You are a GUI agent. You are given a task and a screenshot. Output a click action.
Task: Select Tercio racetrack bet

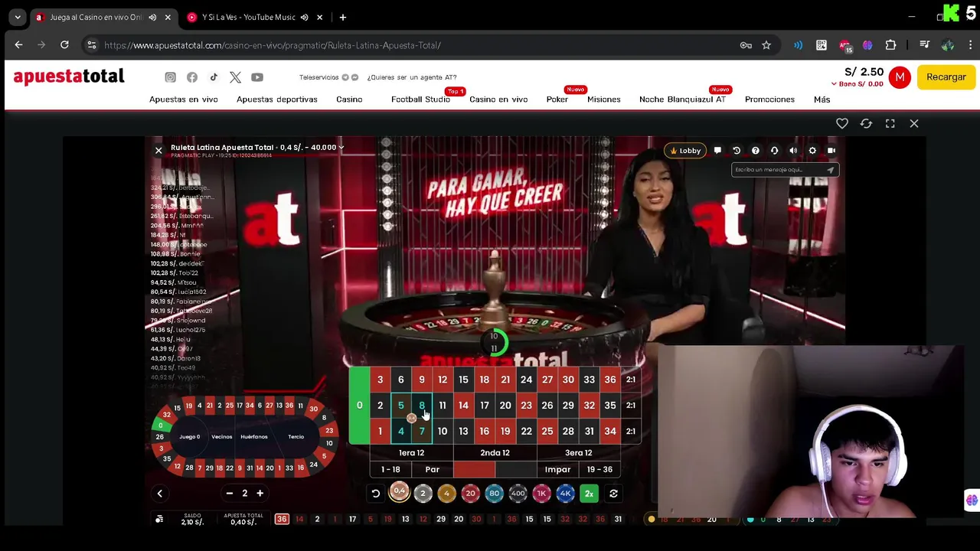[296, 437]
